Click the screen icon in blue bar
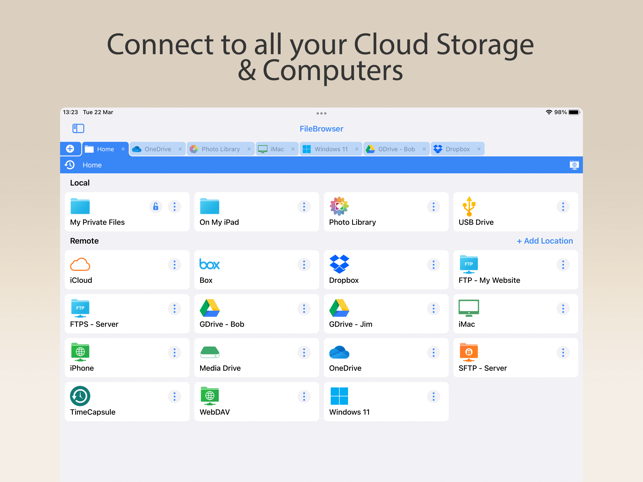643x482 pixels. (574, 165)
